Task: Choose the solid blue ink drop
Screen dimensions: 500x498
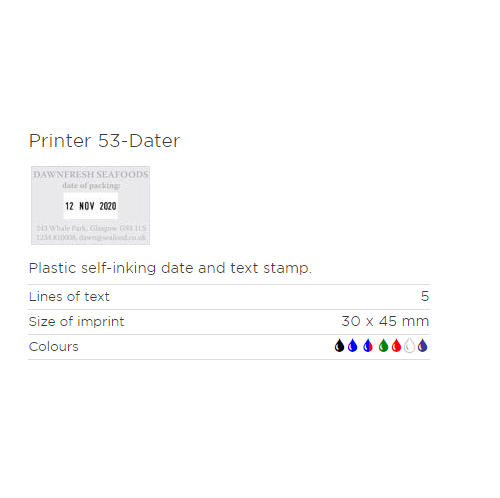Action: 353,346
